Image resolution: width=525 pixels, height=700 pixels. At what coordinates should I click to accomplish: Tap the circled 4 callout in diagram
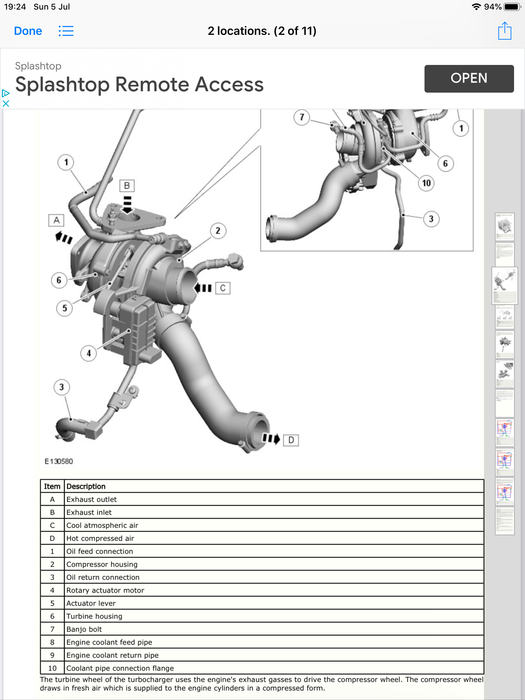tap(88, 354)
